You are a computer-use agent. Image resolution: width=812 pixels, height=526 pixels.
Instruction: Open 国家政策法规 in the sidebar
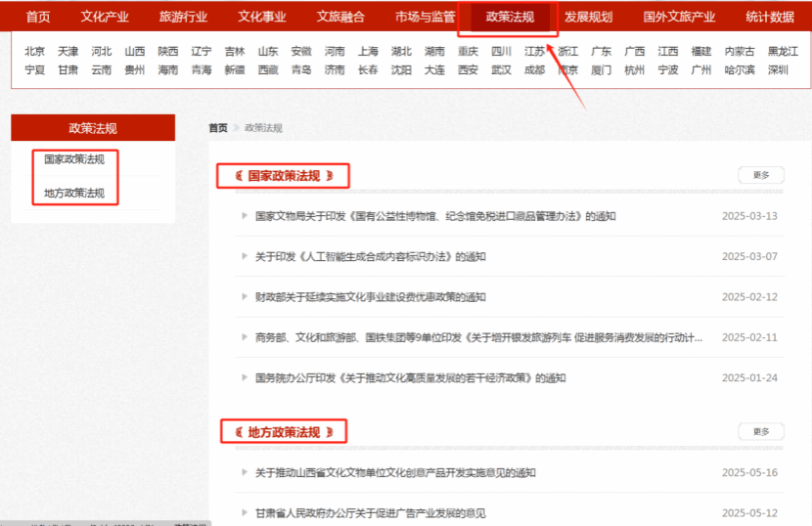[74, 158]
